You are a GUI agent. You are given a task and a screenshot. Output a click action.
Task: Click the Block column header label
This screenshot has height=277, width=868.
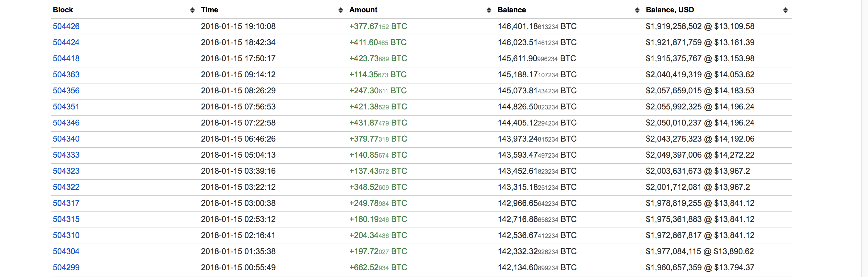point(63,10)
